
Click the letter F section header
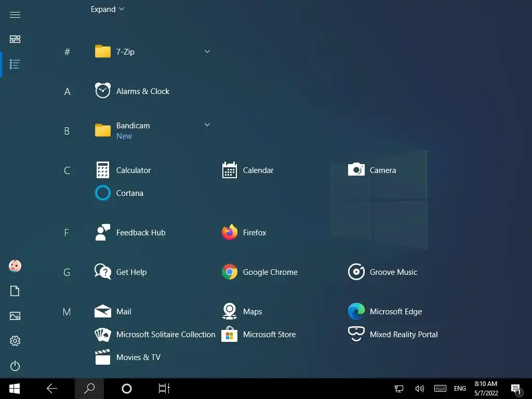(x=66, y=233)
